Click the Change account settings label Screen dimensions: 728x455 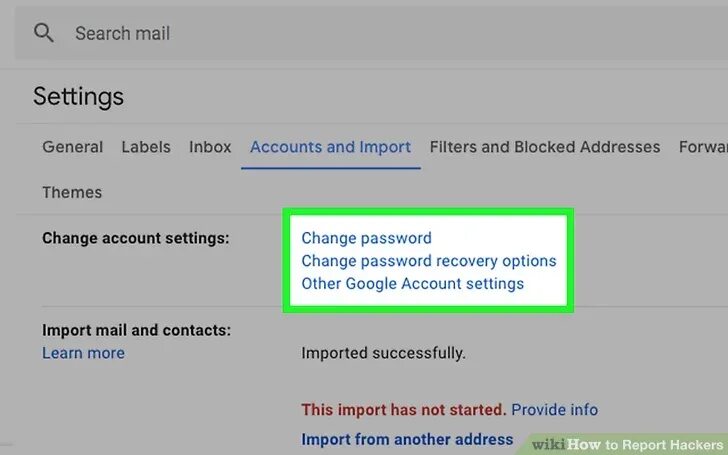[x=135, y=238]
